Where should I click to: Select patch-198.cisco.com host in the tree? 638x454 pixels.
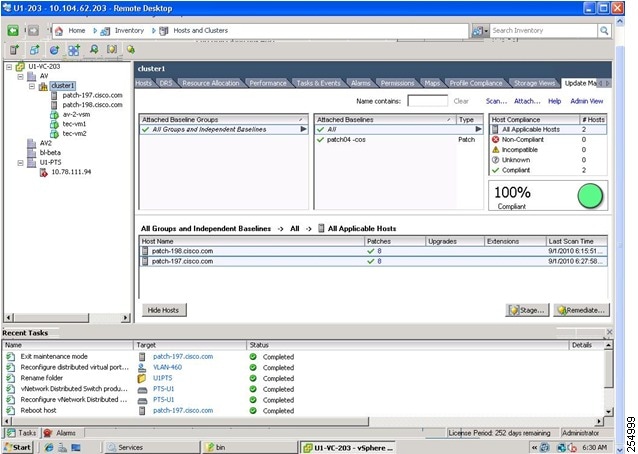[92, 105]
